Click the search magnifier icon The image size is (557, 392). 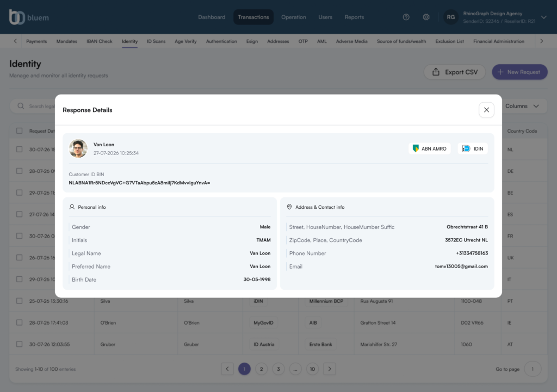pyautogui.click(x=21, y=106)
